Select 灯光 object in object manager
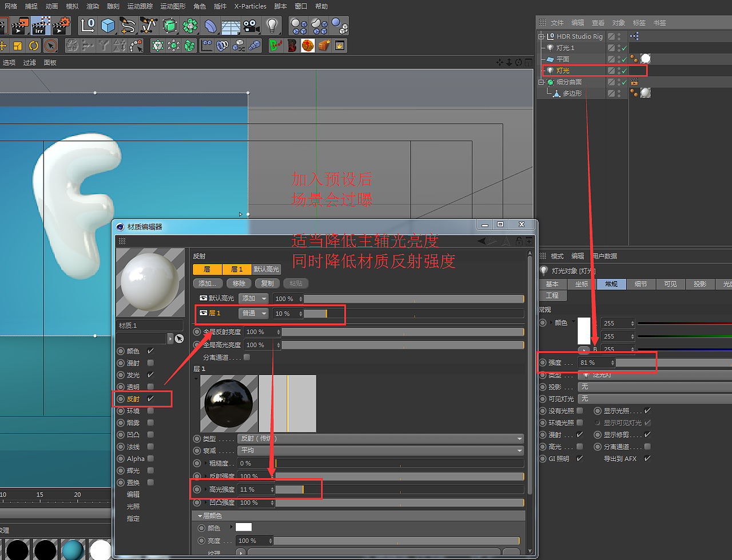Viewport: 732px width, 560px height. tap(563, 70)
